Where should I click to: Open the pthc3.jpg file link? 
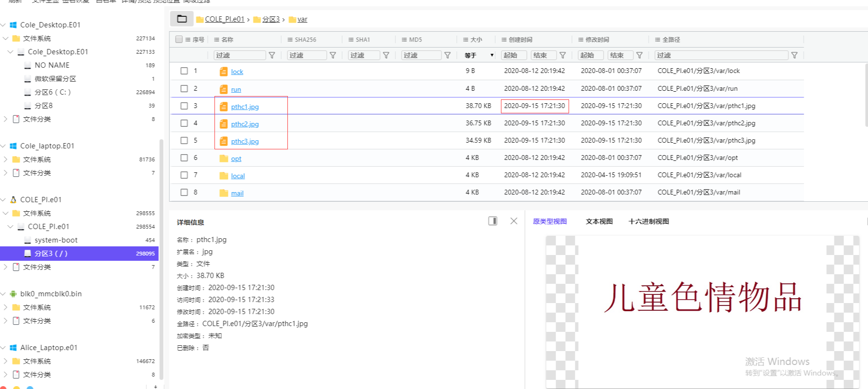click(x=245, y=141)
